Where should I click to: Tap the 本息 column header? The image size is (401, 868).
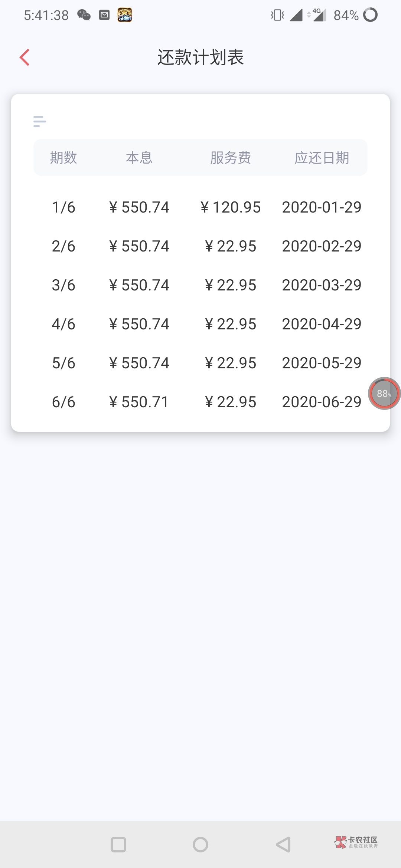(139, 158)
